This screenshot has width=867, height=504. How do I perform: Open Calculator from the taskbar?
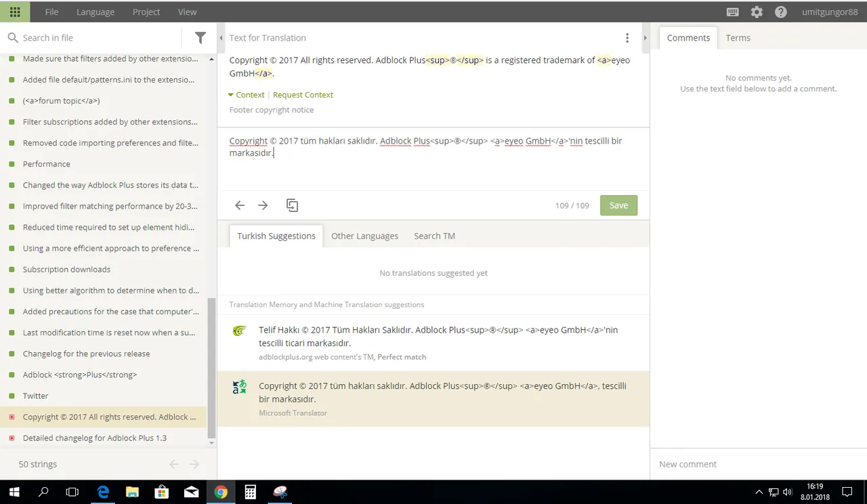(251, 492)
